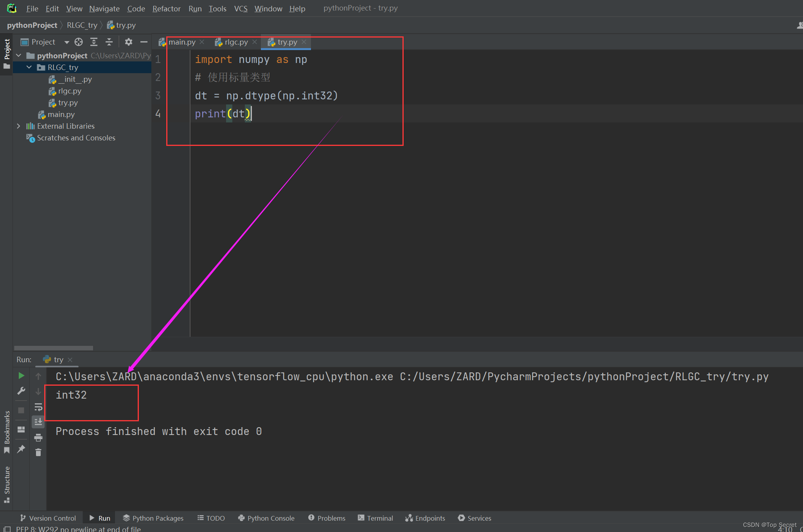803x532 pixels.
Task: Expand External Libraries in the Project tree
Action: (x=18, y=126)
